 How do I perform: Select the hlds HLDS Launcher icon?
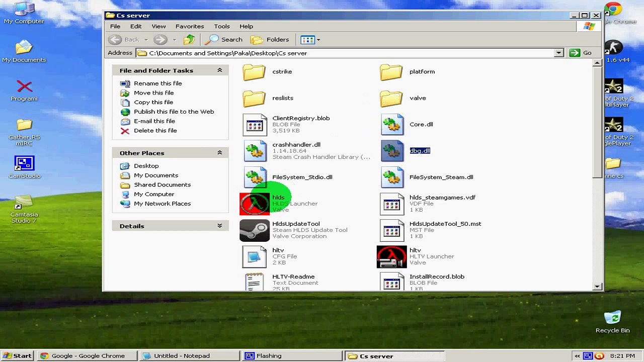(255, 204)
